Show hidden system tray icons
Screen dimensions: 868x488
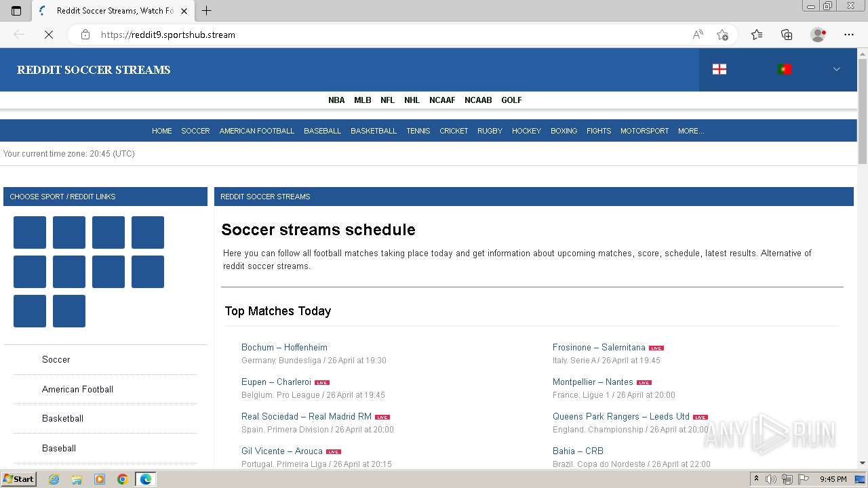coord(756,479)
